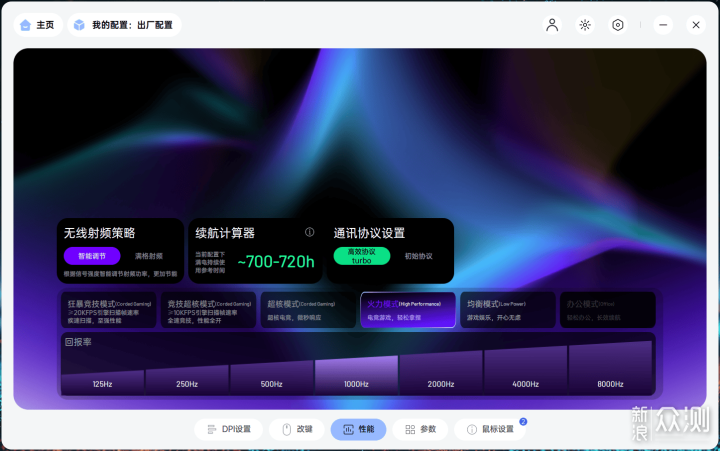
Task: Click the info icon in 续航计算器 card
Action: [x=309, y=232]
